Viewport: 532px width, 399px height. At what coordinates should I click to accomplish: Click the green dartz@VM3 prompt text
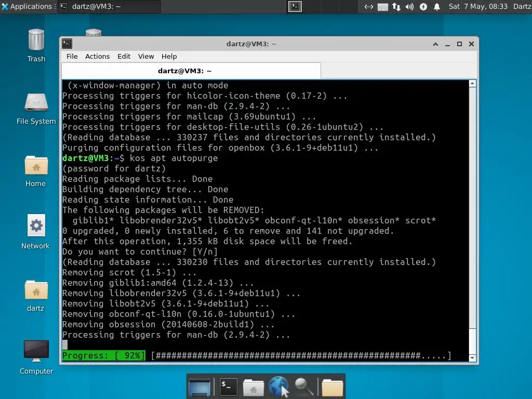click(86, 158)
